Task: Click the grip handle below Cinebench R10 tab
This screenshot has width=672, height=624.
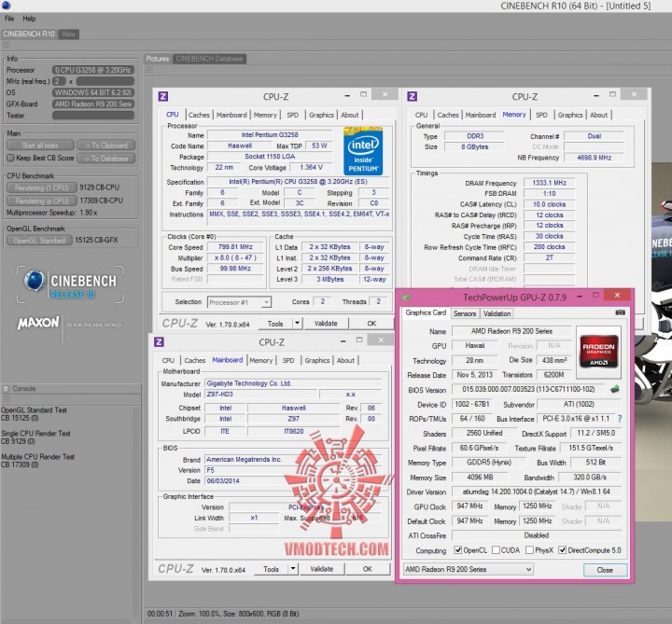Action: (7, 46)
